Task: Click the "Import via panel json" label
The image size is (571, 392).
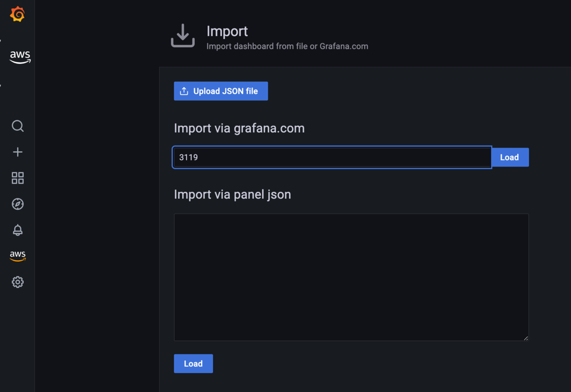Action: point(232,195)
